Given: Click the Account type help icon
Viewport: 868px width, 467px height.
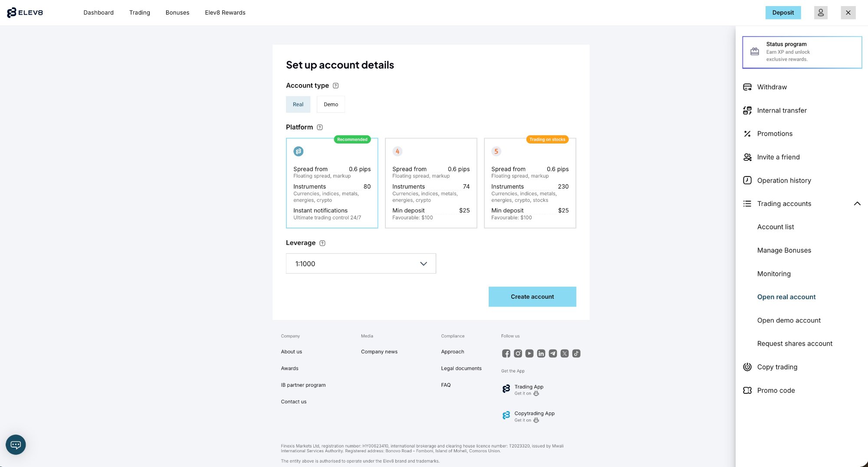Looking at the screenshot, I should [x=335, y=86].
